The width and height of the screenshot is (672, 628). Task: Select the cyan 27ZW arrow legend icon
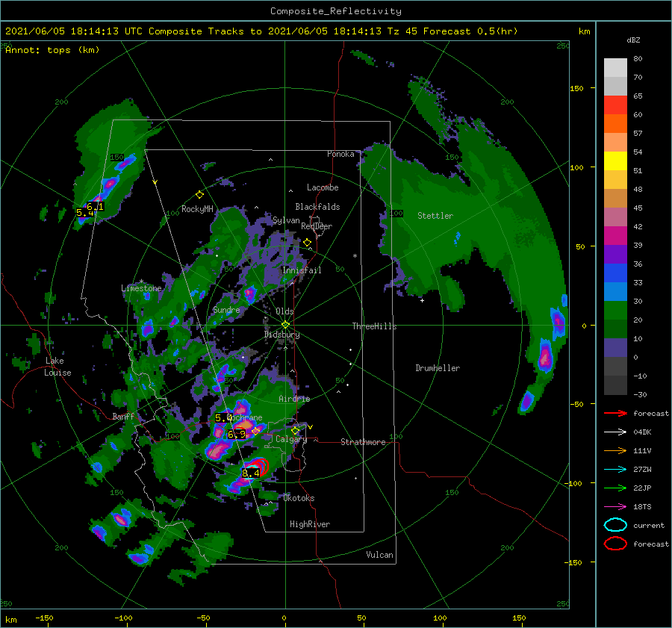click(615, 469)
